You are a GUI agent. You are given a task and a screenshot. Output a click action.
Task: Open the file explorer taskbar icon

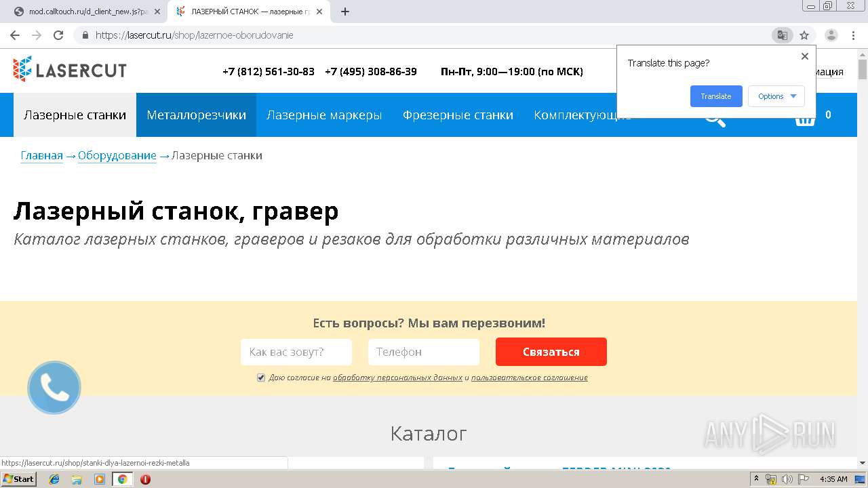click(x=77, y=479)
